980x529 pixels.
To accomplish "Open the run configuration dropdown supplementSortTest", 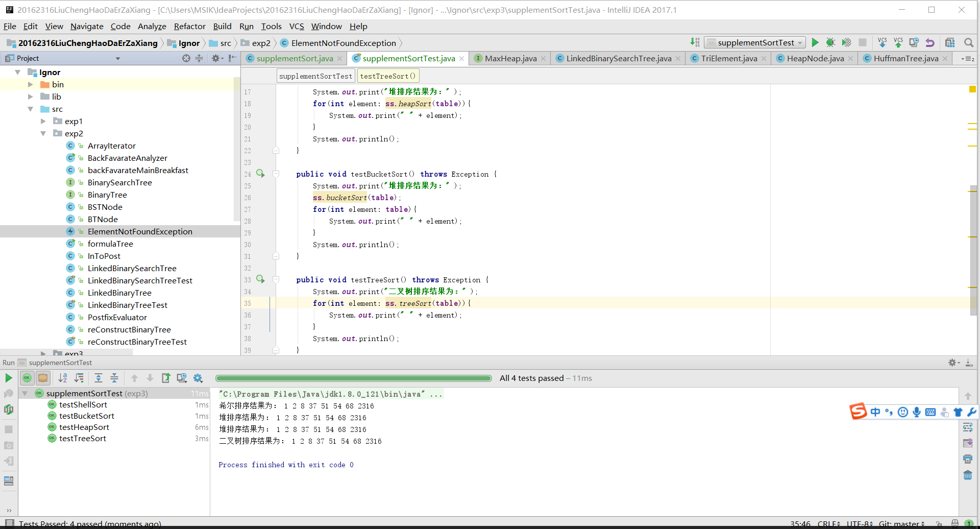I will [x=754, y=42].
